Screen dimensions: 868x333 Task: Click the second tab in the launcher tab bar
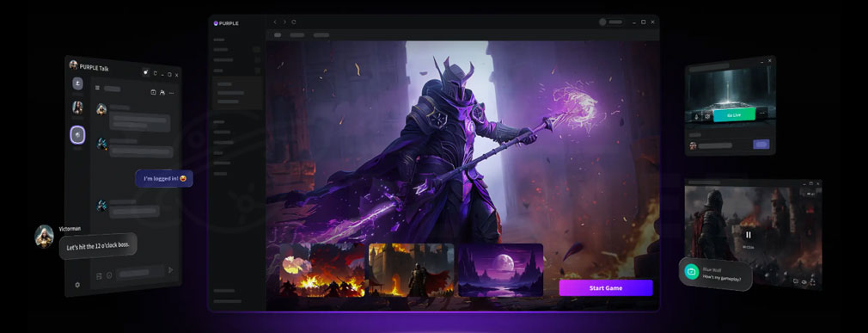tap(297, 35)
